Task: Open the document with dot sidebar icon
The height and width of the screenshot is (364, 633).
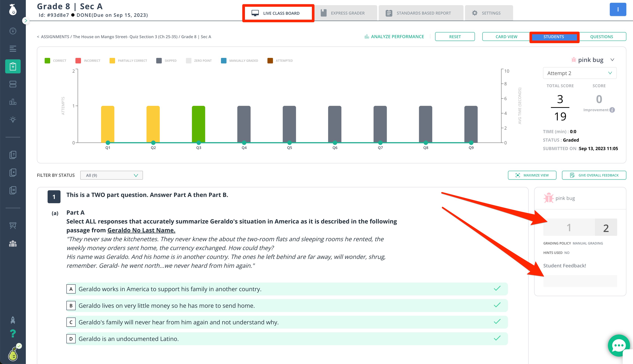Action: 13,172
